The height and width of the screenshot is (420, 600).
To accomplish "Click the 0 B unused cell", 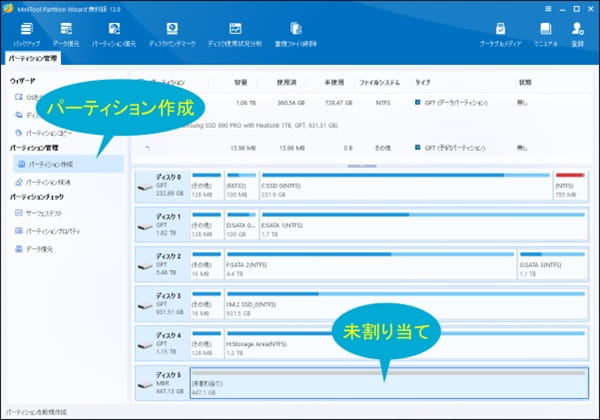I will click(348, 148).
